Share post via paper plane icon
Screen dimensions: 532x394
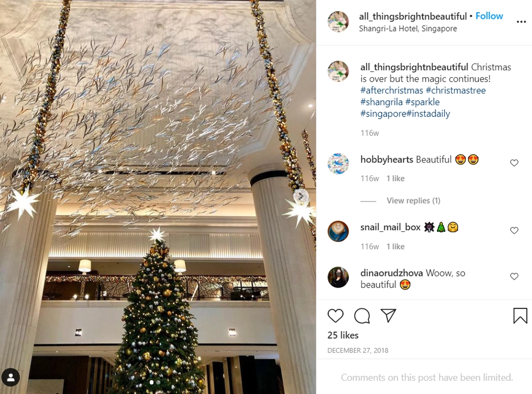coord(388,316)
